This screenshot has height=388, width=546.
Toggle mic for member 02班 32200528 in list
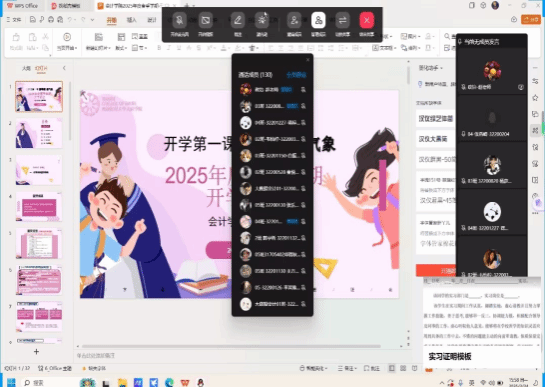303,172
